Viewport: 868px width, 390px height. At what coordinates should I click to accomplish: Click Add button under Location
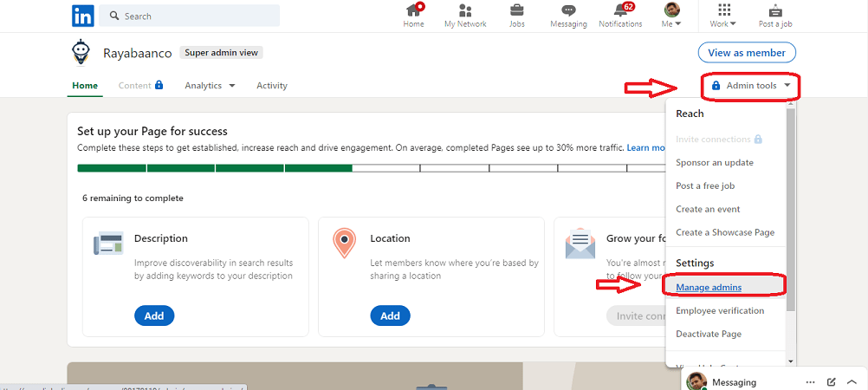coord(391,315)
